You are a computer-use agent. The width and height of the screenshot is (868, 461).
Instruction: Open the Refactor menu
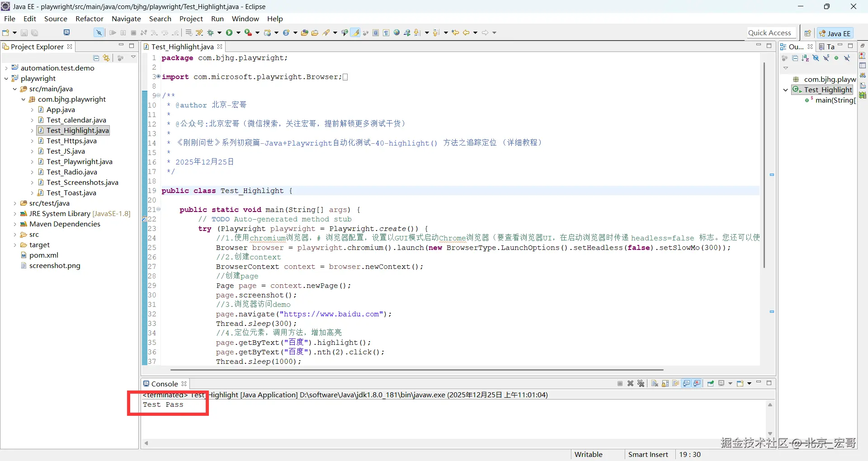coord(90,19)
